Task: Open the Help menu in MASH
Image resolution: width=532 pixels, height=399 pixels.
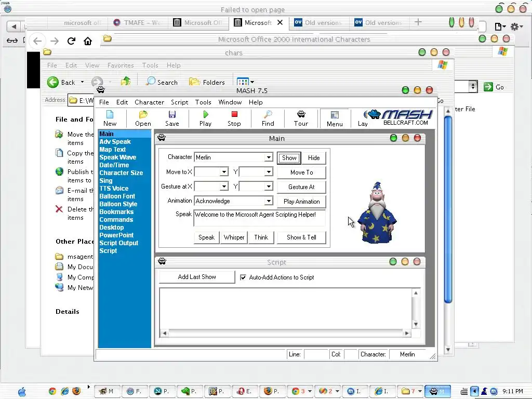Action: pyautogui.click(x=256, y=102)
